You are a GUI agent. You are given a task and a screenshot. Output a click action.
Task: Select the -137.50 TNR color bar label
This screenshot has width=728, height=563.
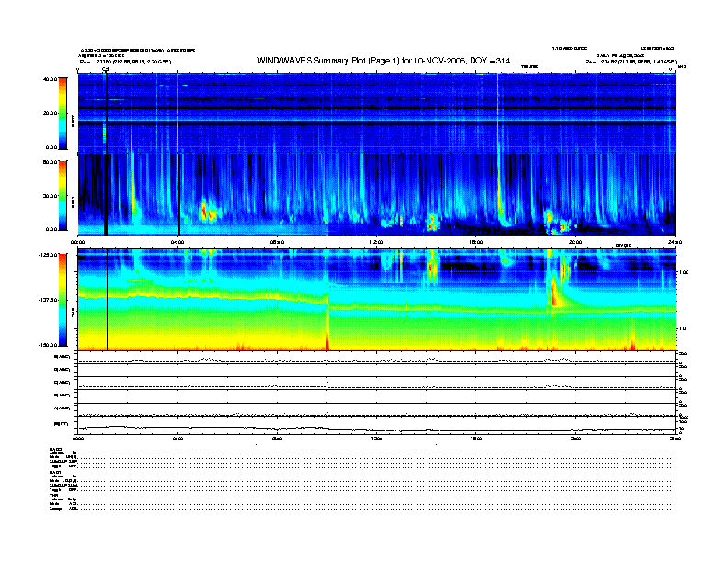point(48,300)
